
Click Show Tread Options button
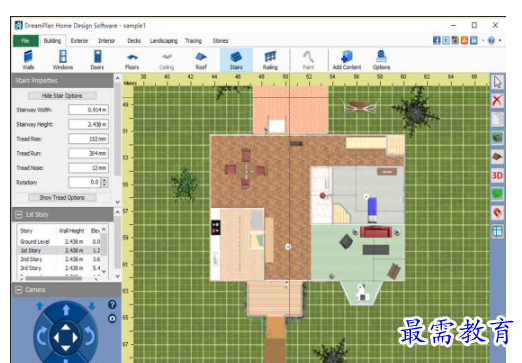62,198
